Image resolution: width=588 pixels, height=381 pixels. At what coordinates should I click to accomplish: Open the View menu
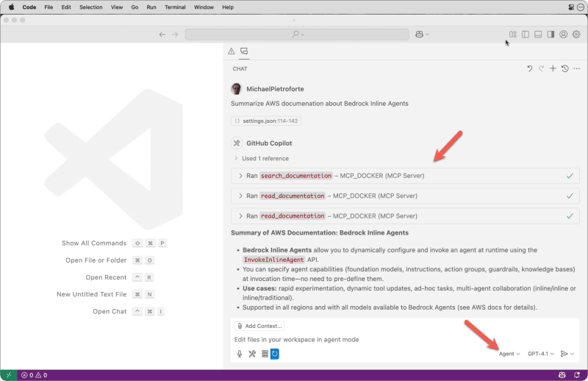click(x=117, y=7)
